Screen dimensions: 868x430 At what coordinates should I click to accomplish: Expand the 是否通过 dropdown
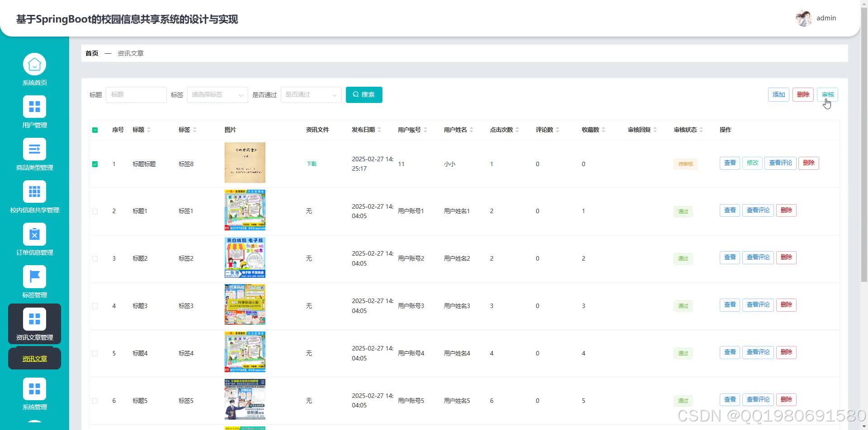click(311, 94)
